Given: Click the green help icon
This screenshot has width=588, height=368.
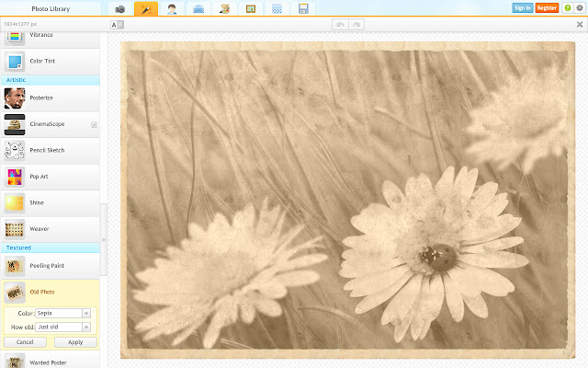Looking at the screenshot, I should coord(567,7).
